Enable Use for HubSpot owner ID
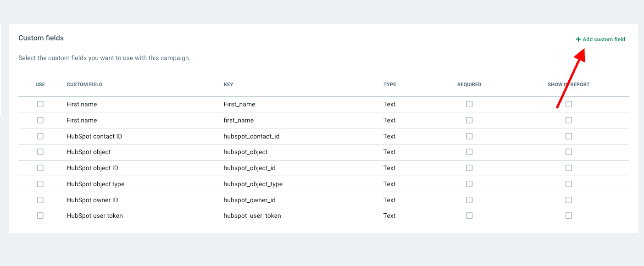The image size is (644, 266). [40, 200]
